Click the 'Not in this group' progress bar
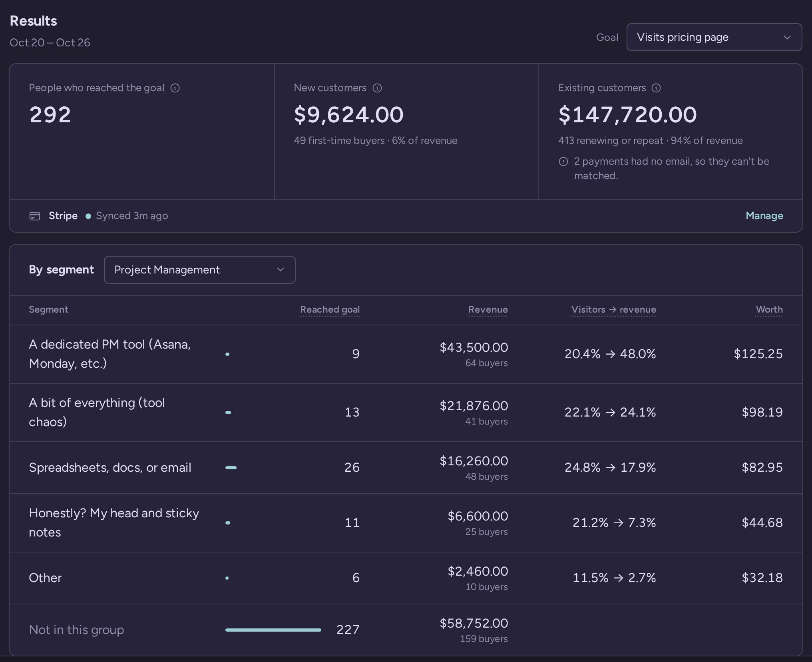This screenshot has height=662, width=812. [273, 630]
